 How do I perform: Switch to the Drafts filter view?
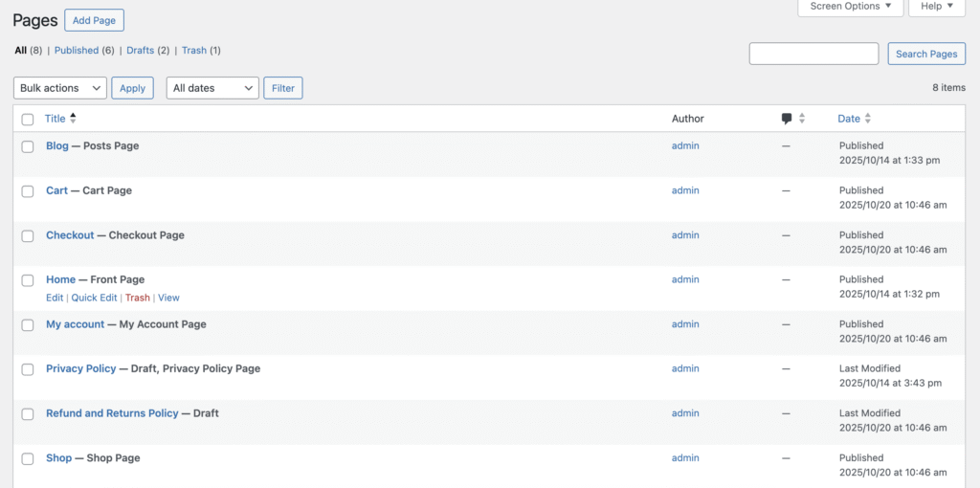pyautogui.click(x=140, y=51)
